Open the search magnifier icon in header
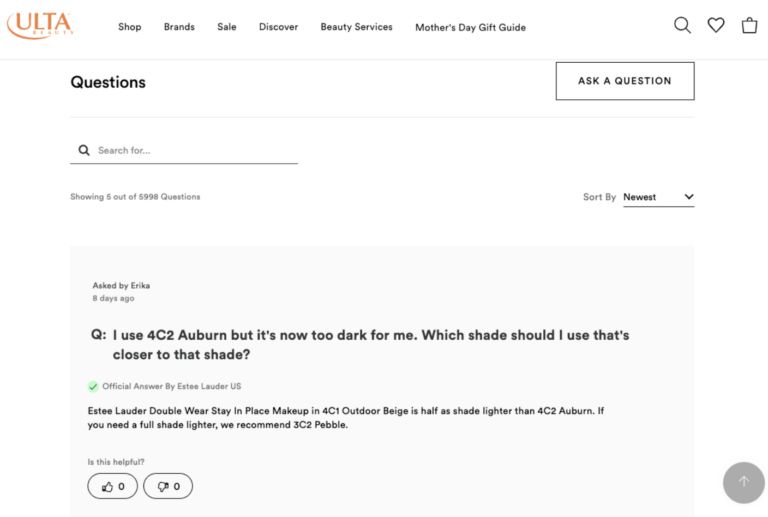The width and height of the screenshot is (768, 517). pos(682,26)
